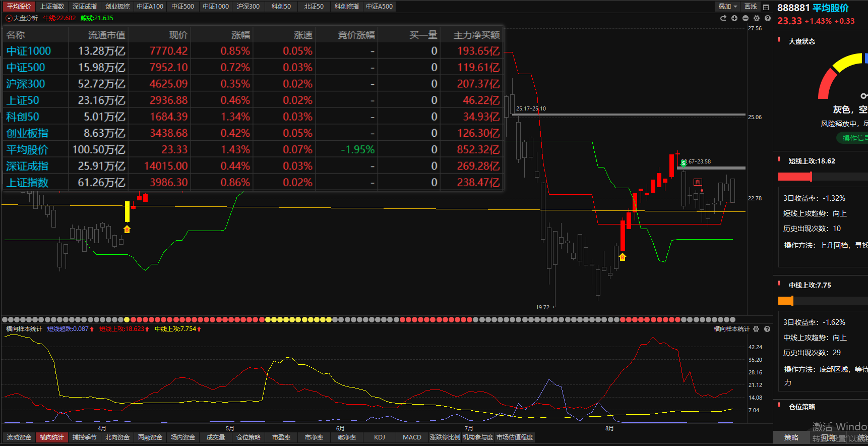Open the 横向统计 indicator tab
Viewport: 868px width, 446px height.
point(52,437)
